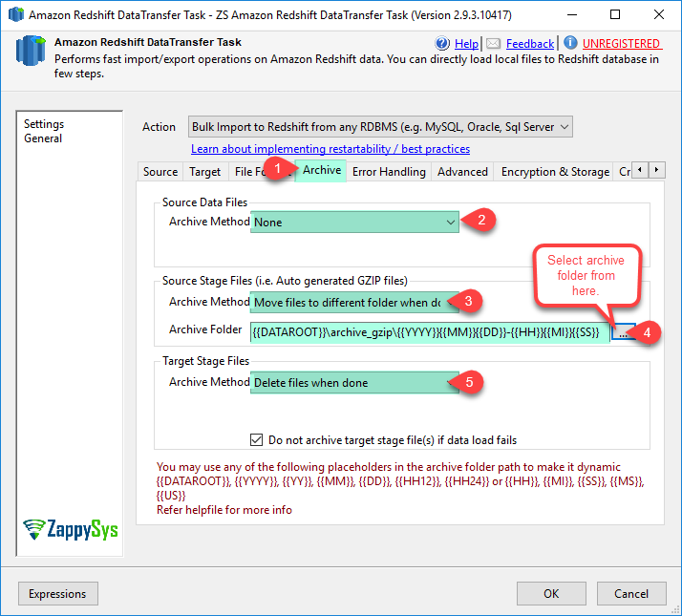This screenshot has width=682, height=616.
Task: Confirm with the OK button
Action: click(x=551, y=593)
